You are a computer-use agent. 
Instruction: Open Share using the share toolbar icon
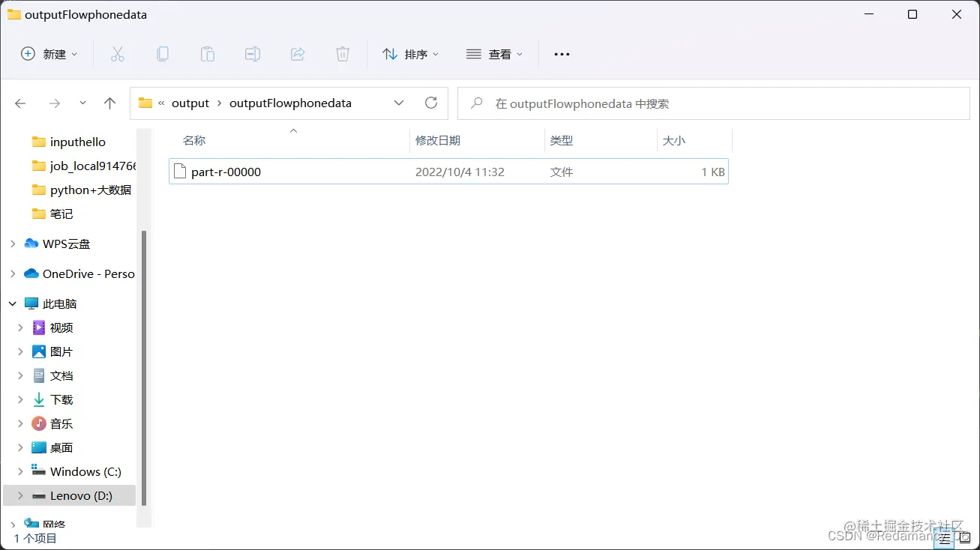click(x=298, y=53)
